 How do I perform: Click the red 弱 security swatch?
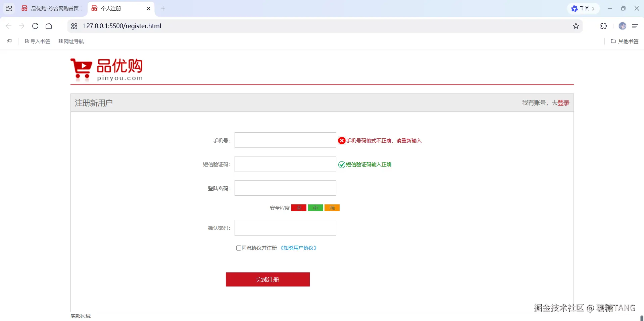pyautogui.click(x=299, y=208)
